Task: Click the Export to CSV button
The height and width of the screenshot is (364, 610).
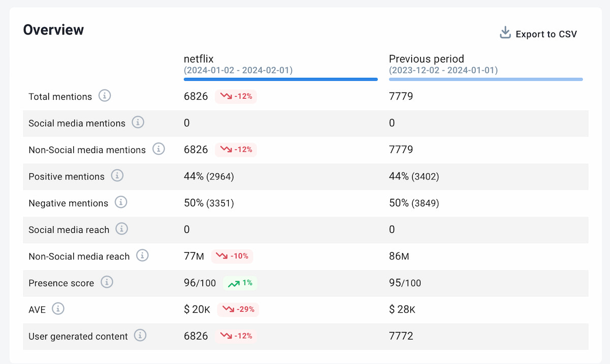Action: tap(546, 34)
